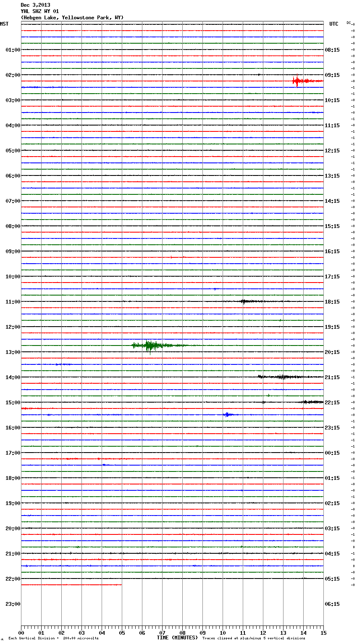Viewport: 357px width, 644px height.
Task: Click the end of the final red trace after 22:00
Action: [x=121, y=585]
